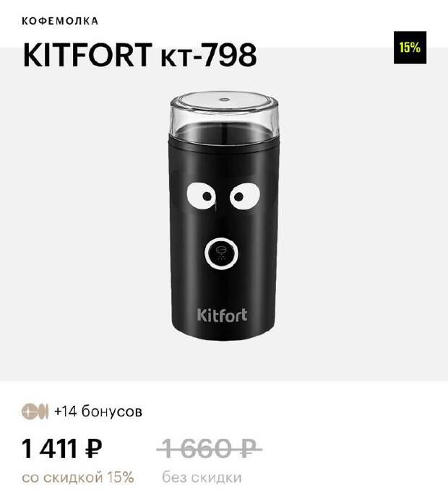Click the bonus coins icon
448x491 pixels.
tap(35, 411)
